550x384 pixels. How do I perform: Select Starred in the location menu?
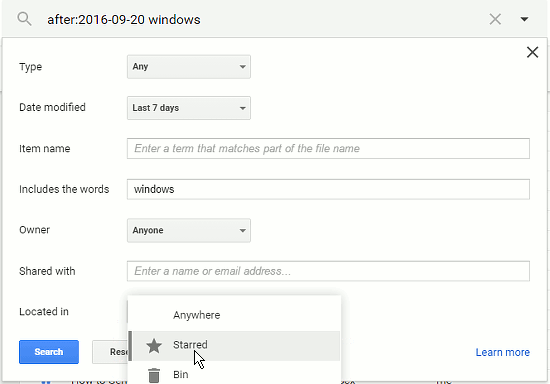click(x=234, y=346)
